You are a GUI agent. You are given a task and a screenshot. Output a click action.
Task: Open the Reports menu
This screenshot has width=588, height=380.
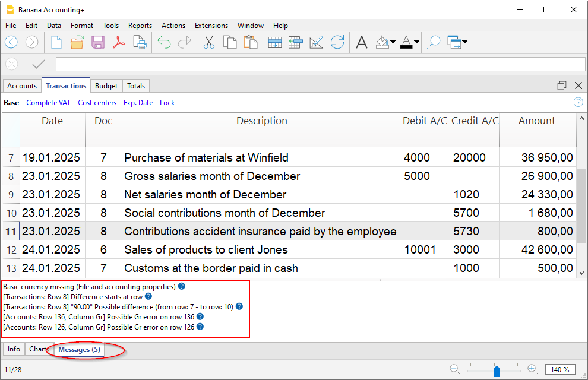[x=140, y=26]
